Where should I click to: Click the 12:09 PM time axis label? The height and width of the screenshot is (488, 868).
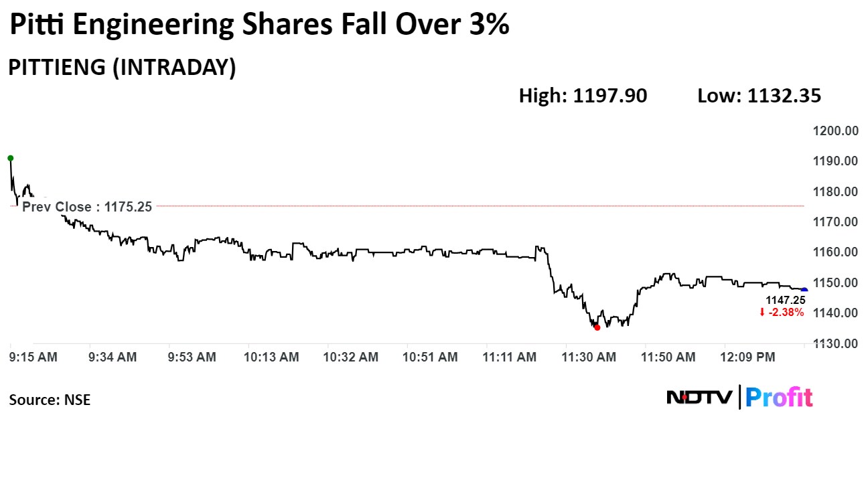click(x=748, y=357)
